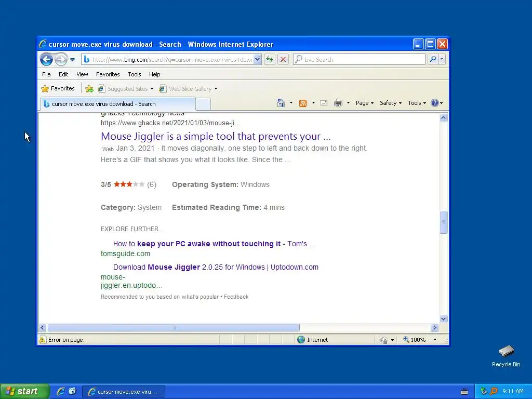
Task: Click the Print icon
Action: point(338,103)
